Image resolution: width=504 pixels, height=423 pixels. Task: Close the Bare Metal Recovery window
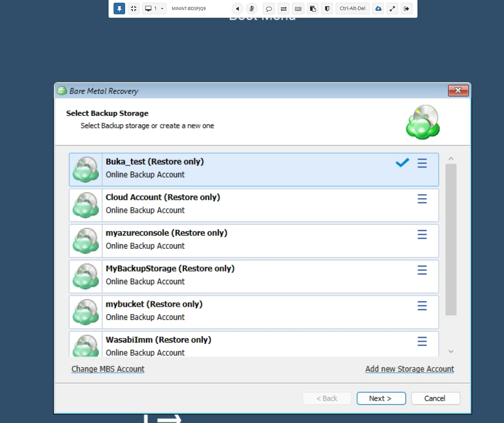(458, 90)
